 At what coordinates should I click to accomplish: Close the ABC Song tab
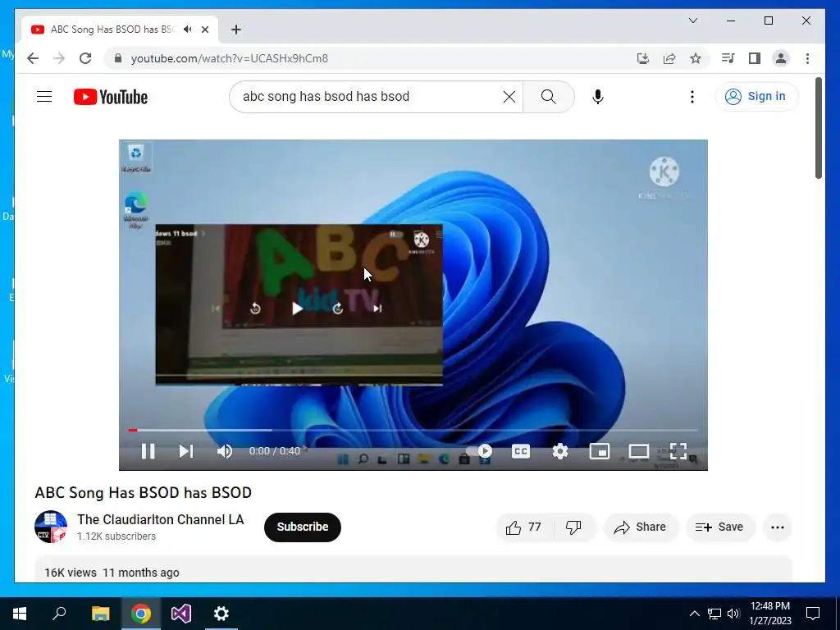coord(205,30)
